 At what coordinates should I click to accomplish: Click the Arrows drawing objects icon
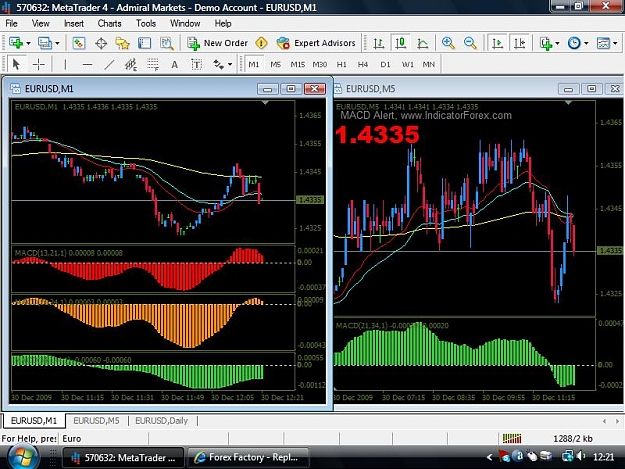tap(218, 64)
